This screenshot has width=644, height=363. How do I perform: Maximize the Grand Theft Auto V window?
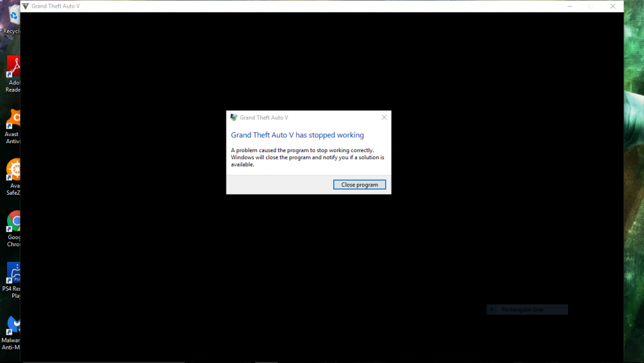point(591,6)
